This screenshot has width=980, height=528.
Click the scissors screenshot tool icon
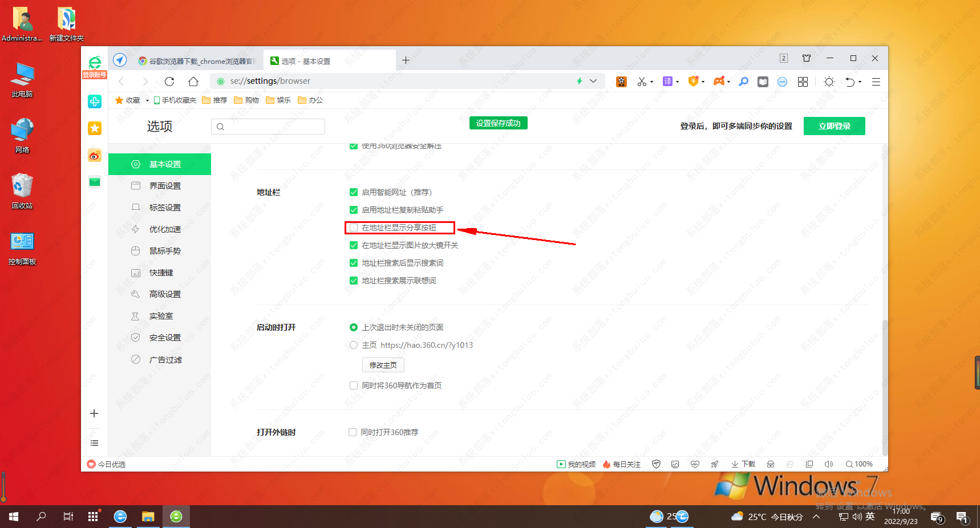point(642,82)
